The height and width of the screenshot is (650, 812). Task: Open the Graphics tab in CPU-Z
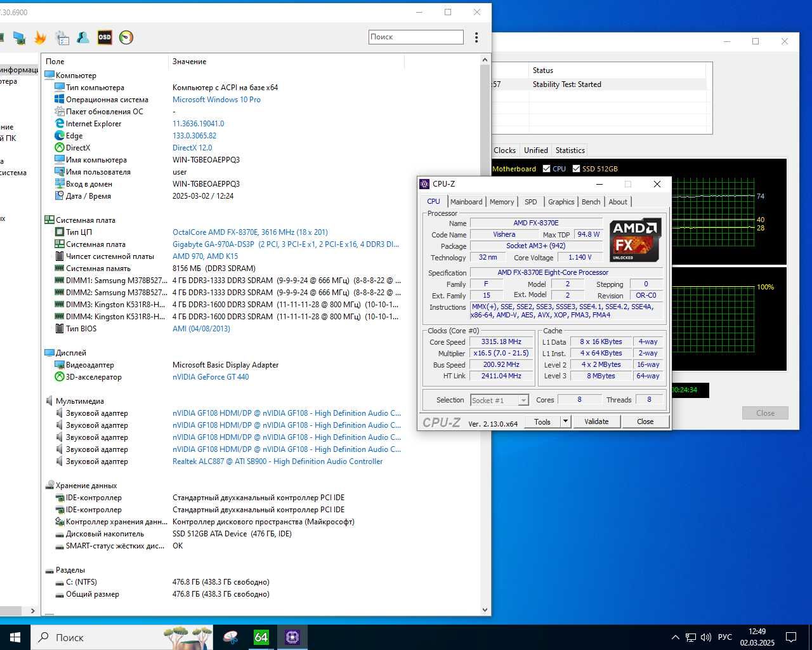click(561, 202)
